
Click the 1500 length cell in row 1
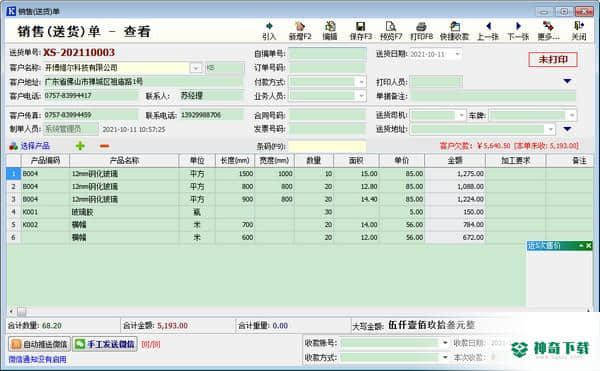pos(235,174)
